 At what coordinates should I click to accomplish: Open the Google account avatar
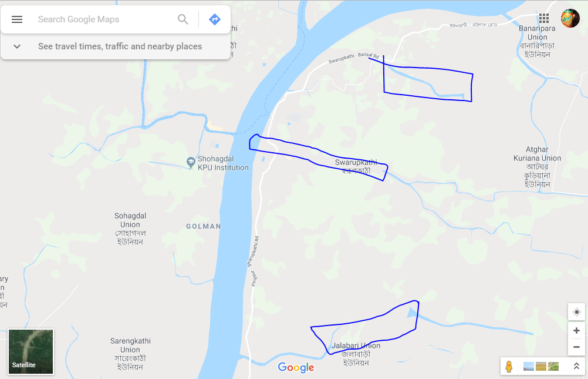click(x=570, y=18)
